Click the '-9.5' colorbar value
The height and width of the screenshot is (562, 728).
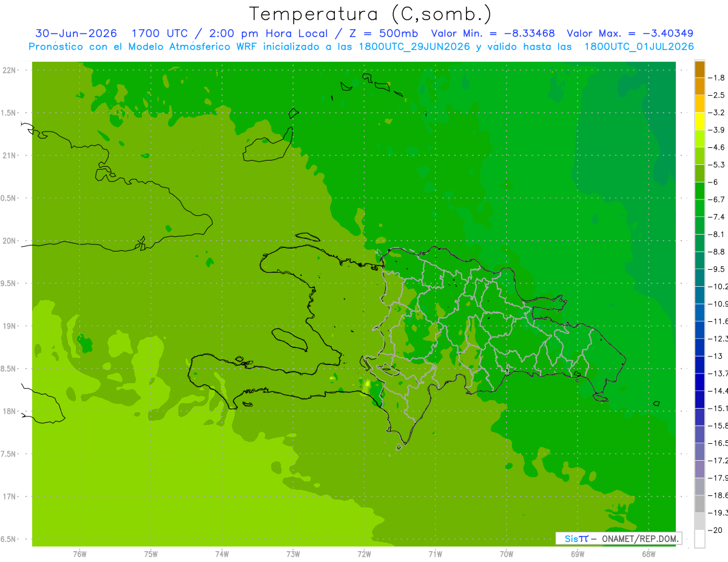point(716,269)
